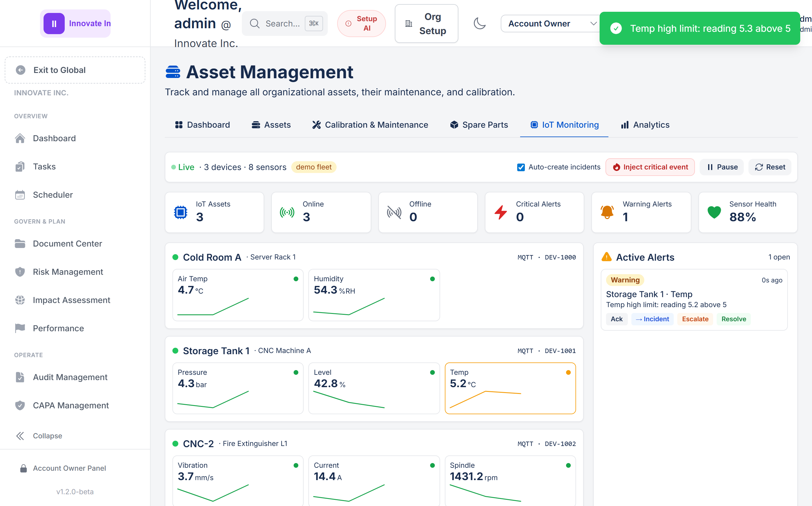This screenshot has height=506, width=812.
Task: Create Incident from the warning alert
Action: [652, 319]
